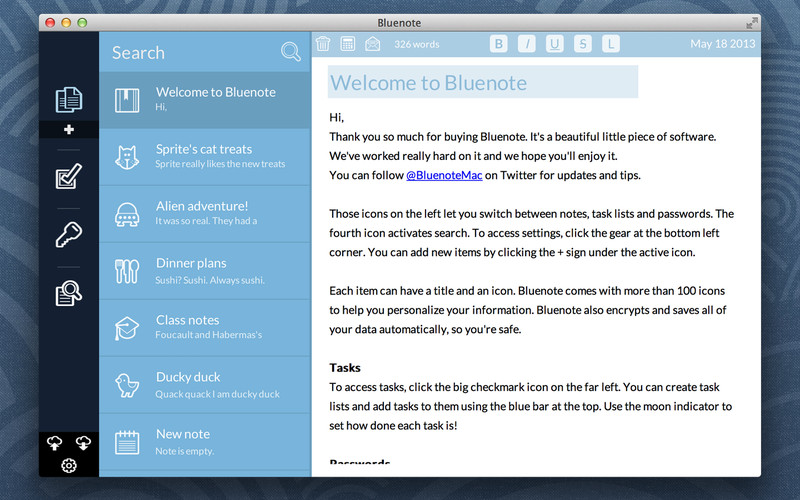The height and width of the screenshot is (500, 800).
Task: Open Sprite's cat treats note
Action: (205, 157)
